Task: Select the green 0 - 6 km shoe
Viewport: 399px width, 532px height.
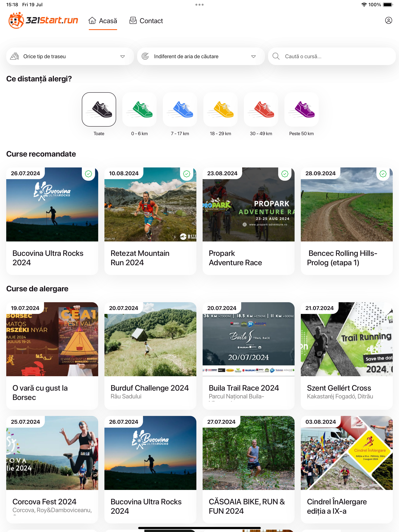Action: [139, 109]
